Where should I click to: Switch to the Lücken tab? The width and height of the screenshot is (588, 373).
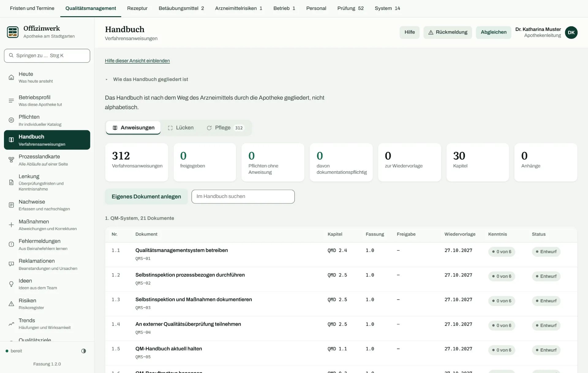pyautogui.click(x=181, y=128)
